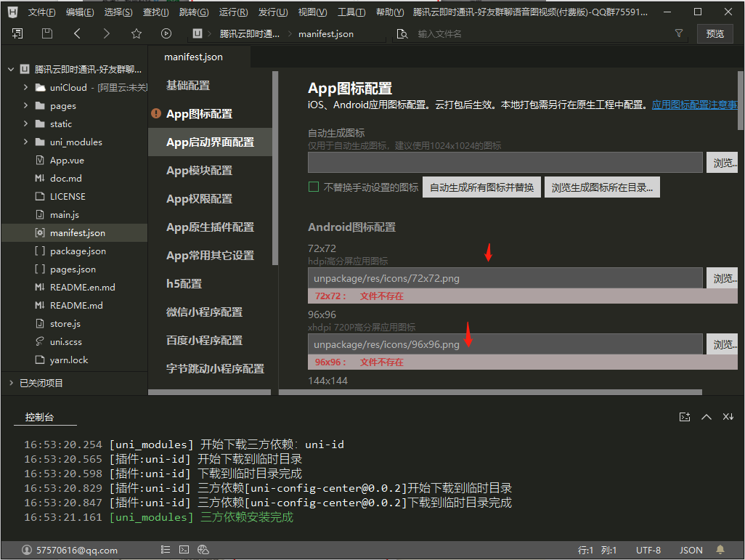Expand the pages folder
This screenshot has width=745, height=560.
point(25,105)
